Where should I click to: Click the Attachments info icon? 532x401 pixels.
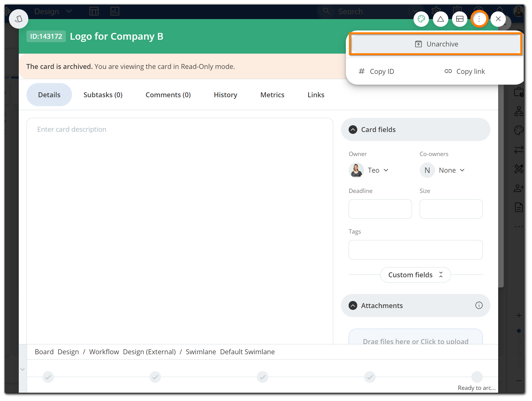point(479,305)
